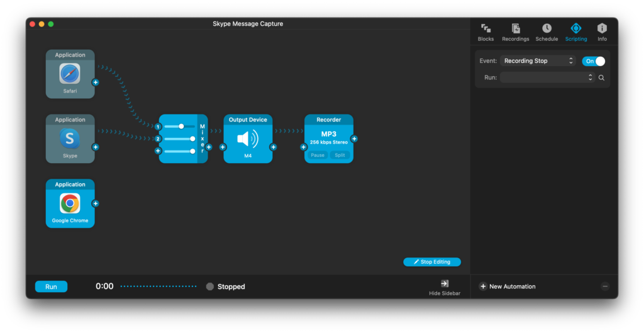Image resolution: width=644 pixels, height=333 pixels.
Task: Click the Recorder's input plus connector
Action: pyautogui.click(x=304, y=147)
